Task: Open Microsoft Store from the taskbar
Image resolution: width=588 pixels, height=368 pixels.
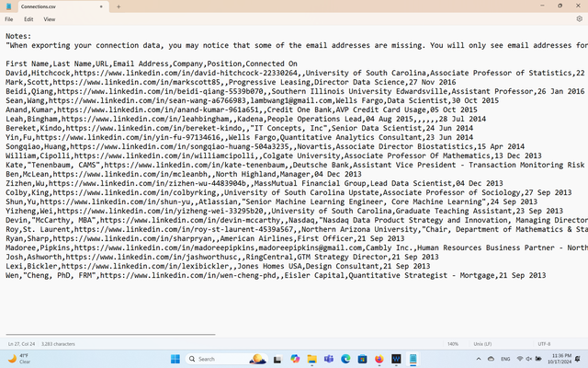Action: click(x=362, y=359)
